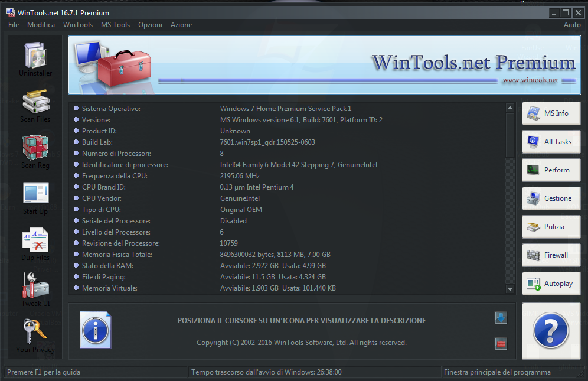Click the blue down-arrow icon

click(x=501, y=318)
